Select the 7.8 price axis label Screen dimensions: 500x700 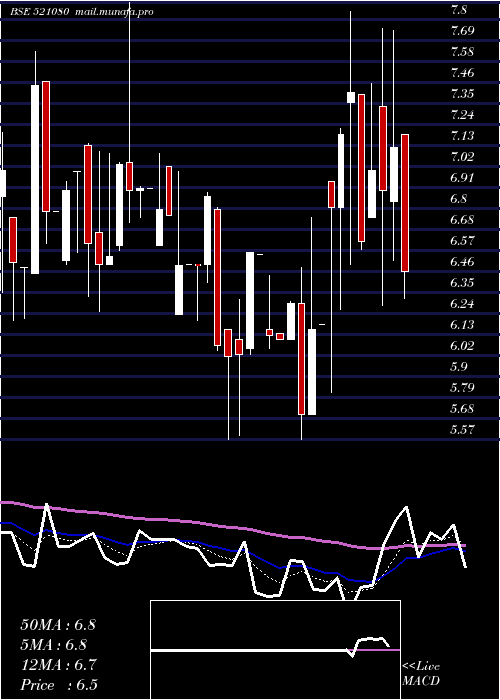point(459,10)
